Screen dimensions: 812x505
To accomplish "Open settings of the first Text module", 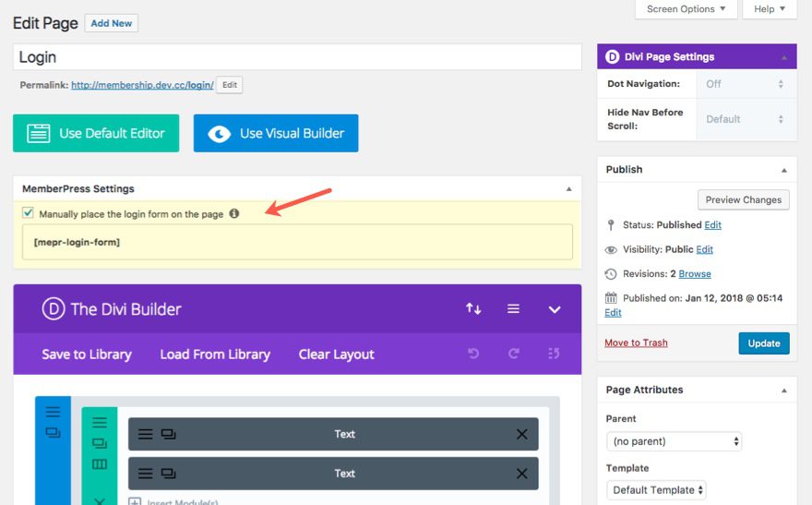I will (x=146, y=434).
